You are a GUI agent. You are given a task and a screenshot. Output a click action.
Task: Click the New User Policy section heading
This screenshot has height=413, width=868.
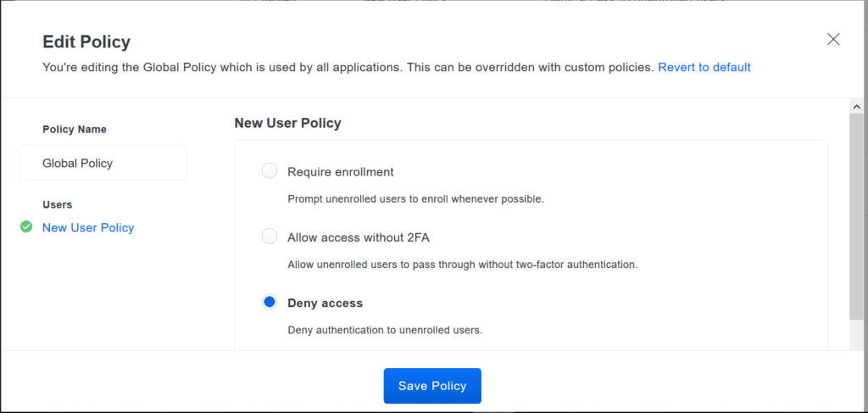288,123
